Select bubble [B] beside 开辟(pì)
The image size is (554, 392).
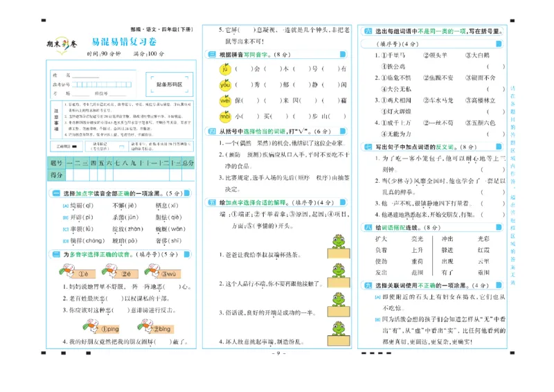(x=65, y=217)
